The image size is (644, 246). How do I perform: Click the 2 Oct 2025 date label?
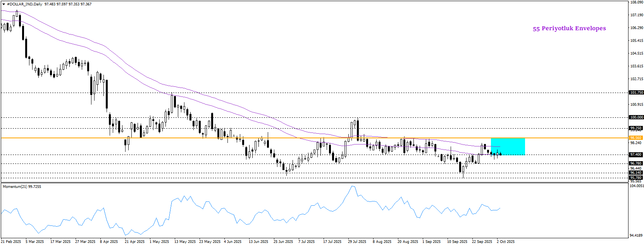point(506,242)
